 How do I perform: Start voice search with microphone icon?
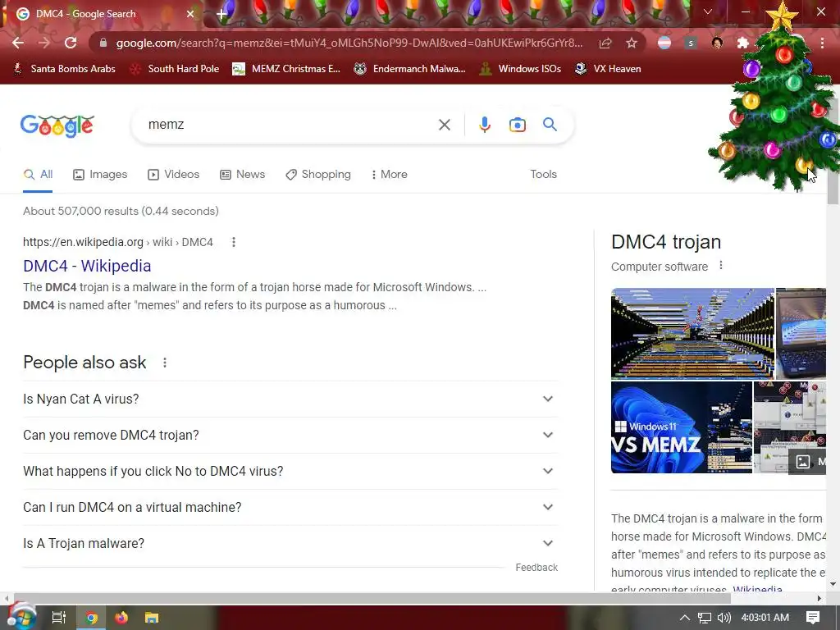pyautogui.click(x=484, y=125)
